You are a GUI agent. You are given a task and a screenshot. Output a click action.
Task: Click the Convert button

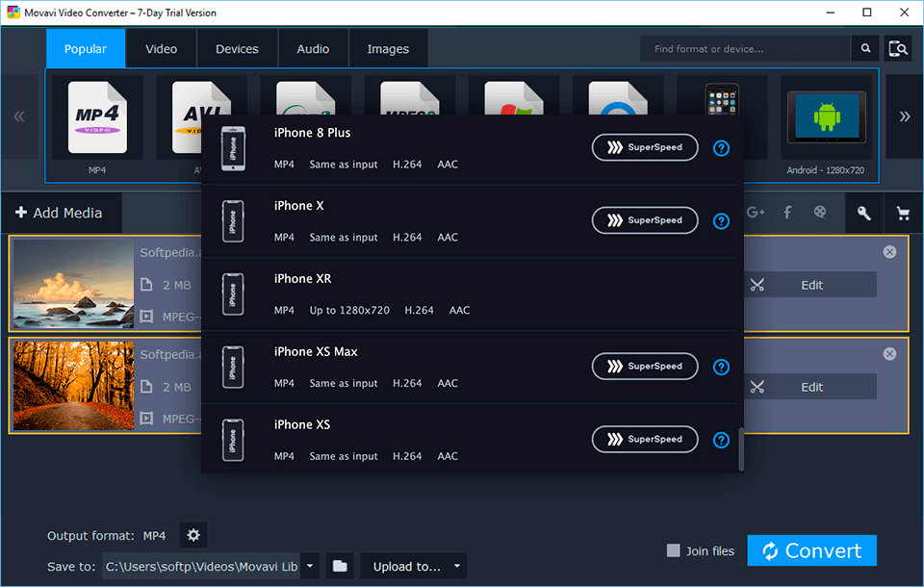pos(811,550)
